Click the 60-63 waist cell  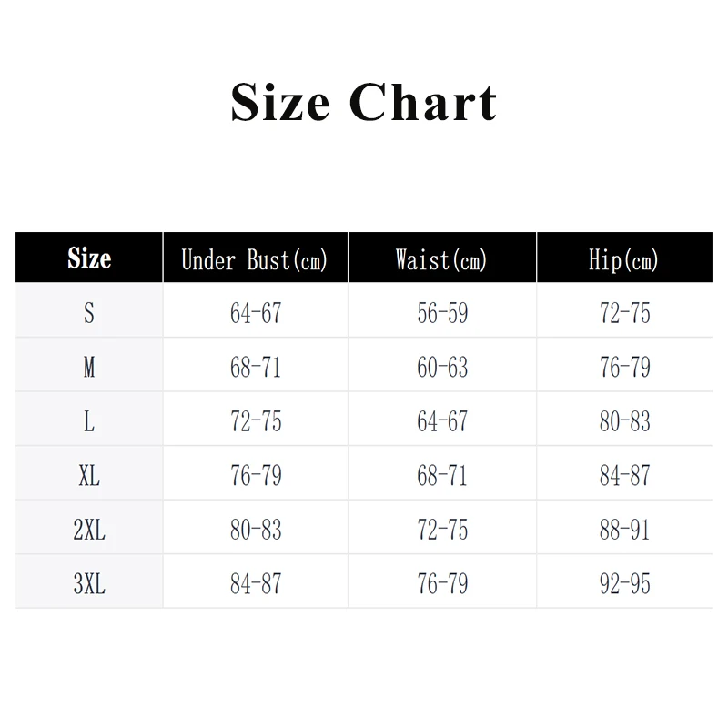(x=442, y=368)
